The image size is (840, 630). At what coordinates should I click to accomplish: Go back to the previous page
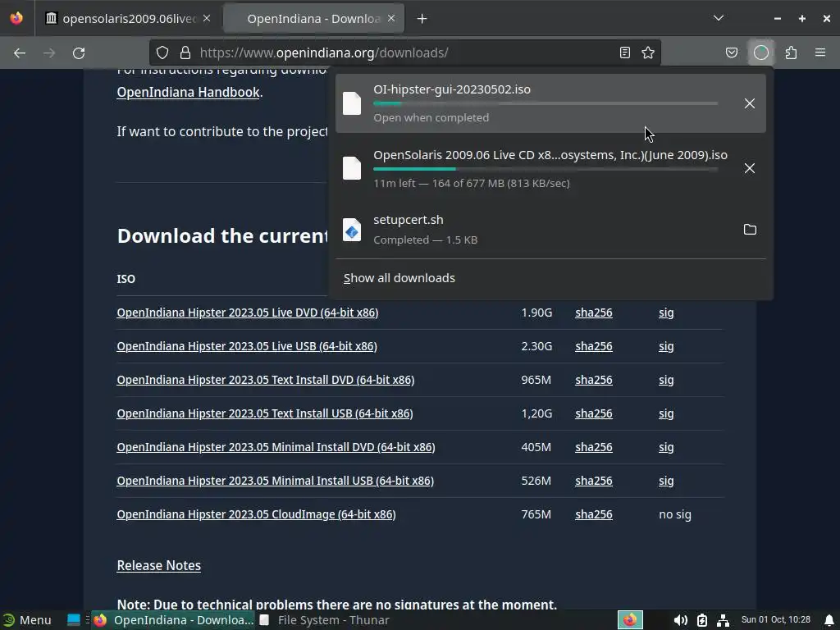click(20, 53)
